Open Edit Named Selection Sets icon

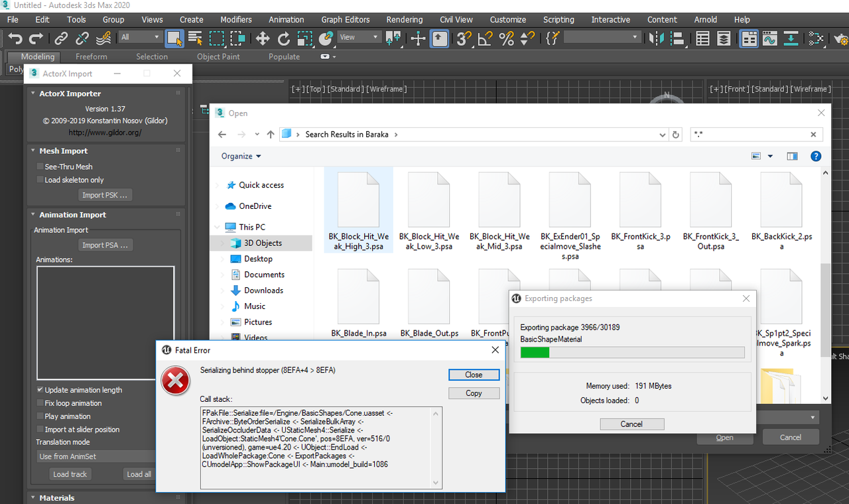[553, 38]
